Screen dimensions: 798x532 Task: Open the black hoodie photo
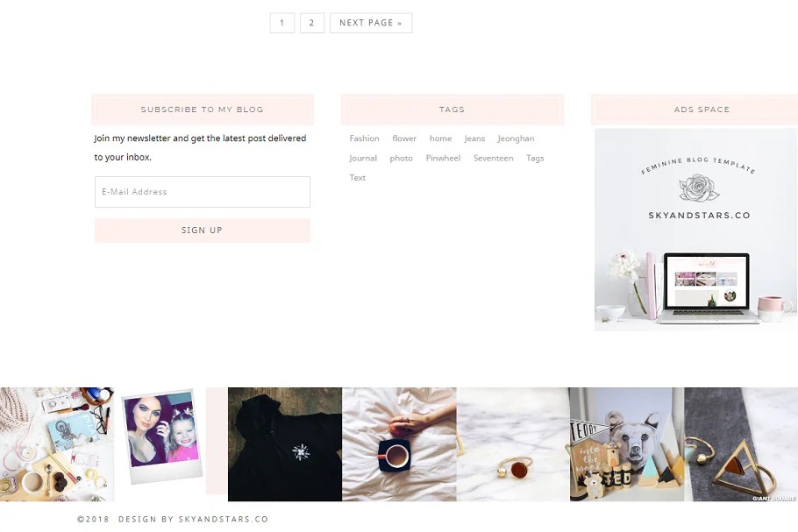point(285,444)
